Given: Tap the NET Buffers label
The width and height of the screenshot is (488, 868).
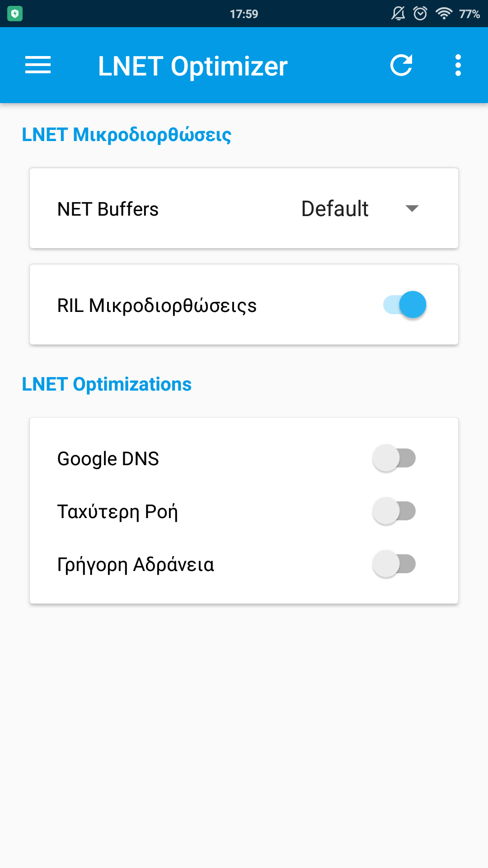Looking at the screenshot, I should pos(108,209).
